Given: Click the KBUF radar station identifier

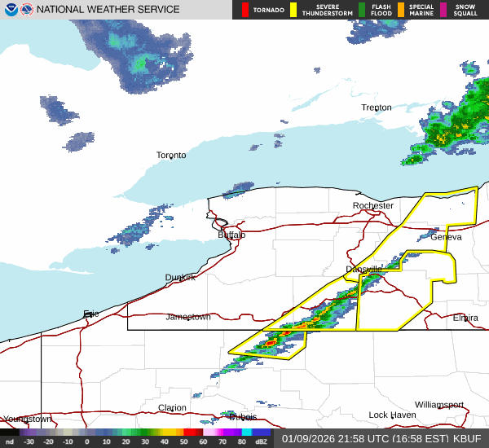Looking at the screenshot, I should (x=470, y=438).
